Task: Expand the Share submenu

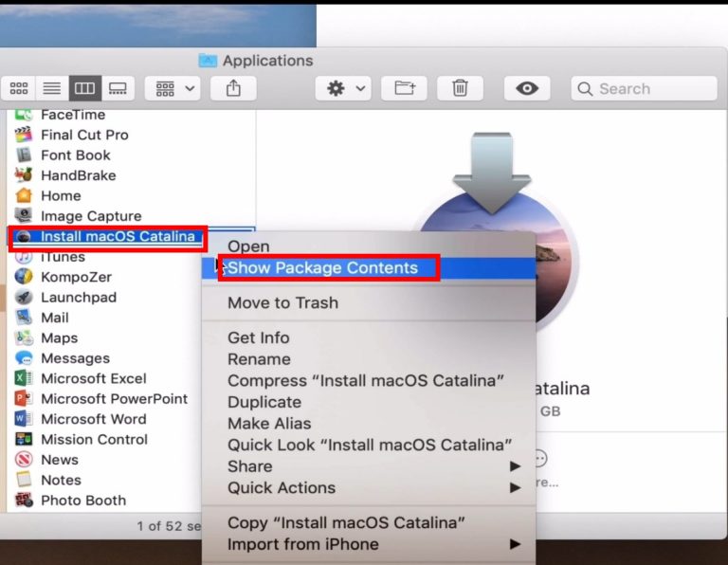Action: [x=369, y=466]
